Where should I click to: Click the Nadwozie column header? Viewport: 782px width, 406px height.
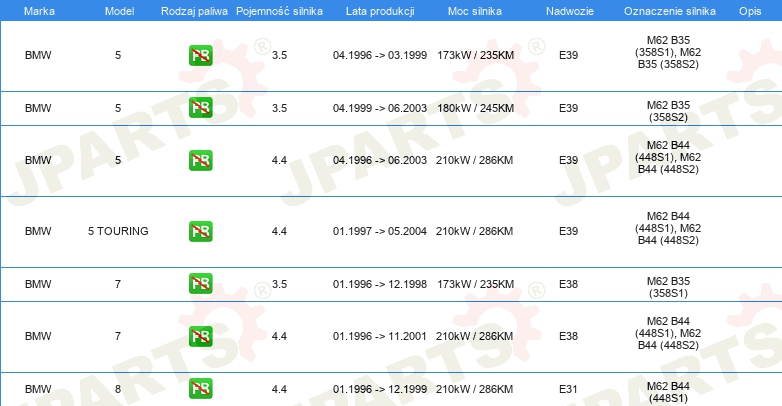point(570,11)
